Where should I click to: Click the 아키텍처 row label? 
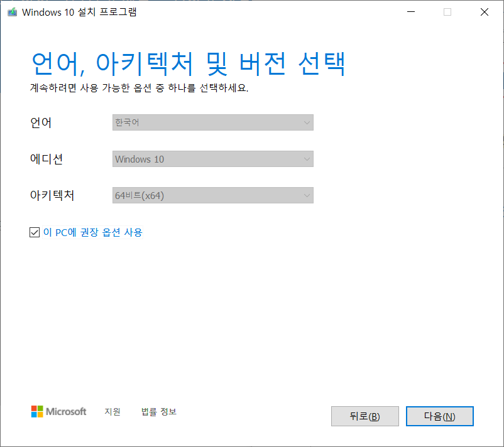click(x=53, y=195)
